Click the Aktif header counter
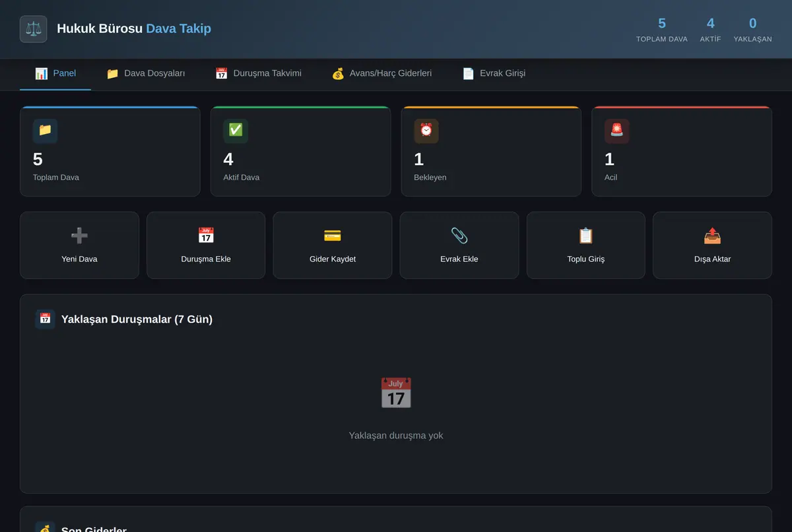The width and height of the screenshot is (792, 532). click(711, 30)
